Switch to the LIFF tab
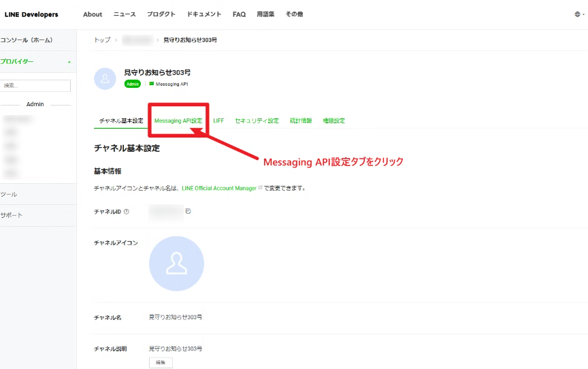This screenshot has height=369, width=588. (218, 121)
